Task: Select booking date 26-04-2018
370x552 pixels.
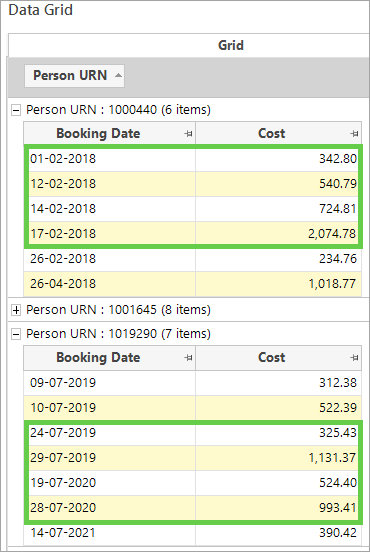Action: [63, 284]
